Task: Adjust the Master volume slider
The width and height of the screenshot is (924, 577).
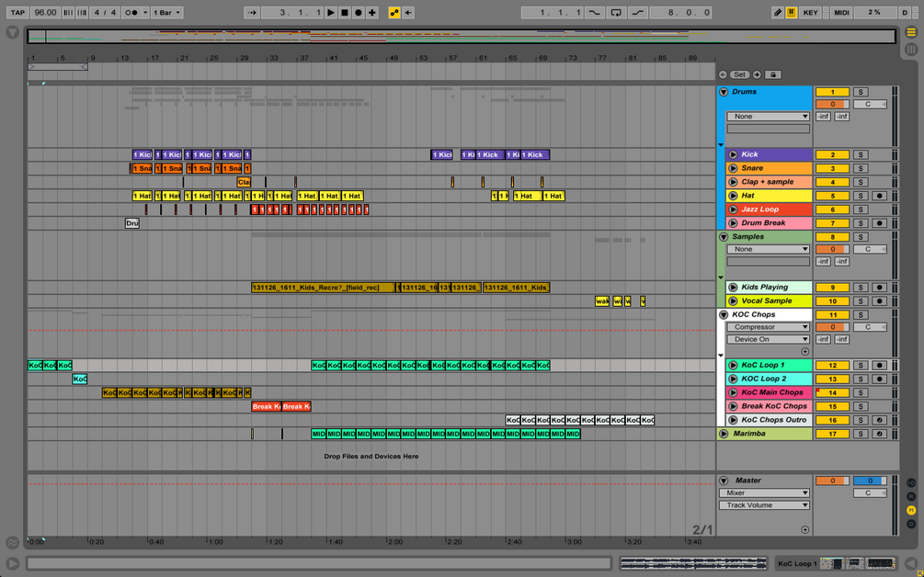Action: click(832, 481)
